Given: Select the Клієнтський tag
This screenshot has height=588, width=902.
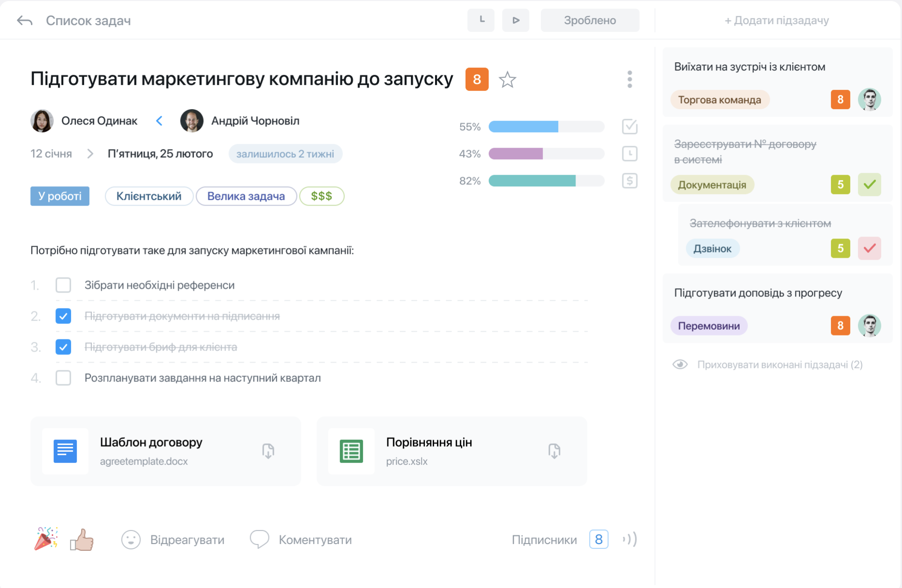Looking at the screenshot, I should tap(149, 196).
